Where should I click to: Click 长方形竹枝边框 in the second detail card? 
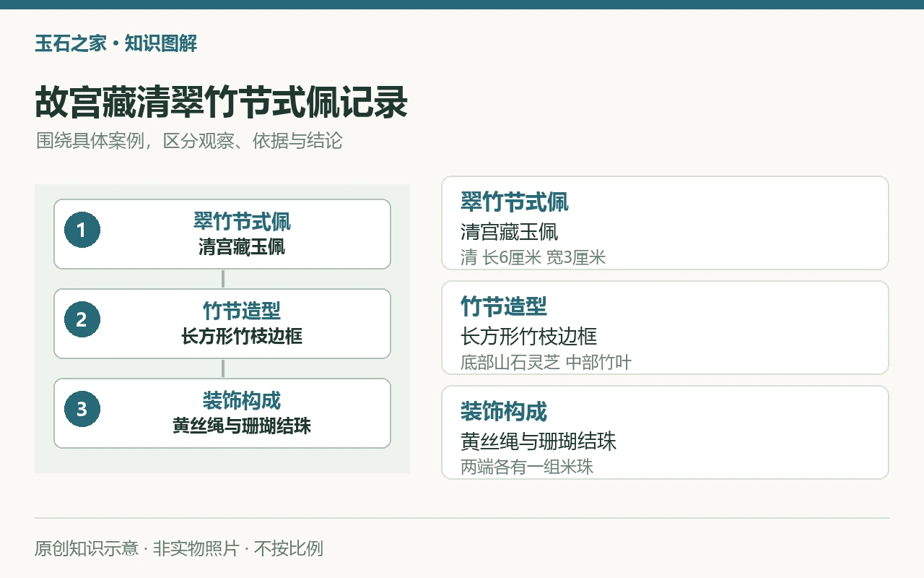(x=529, y=337)
